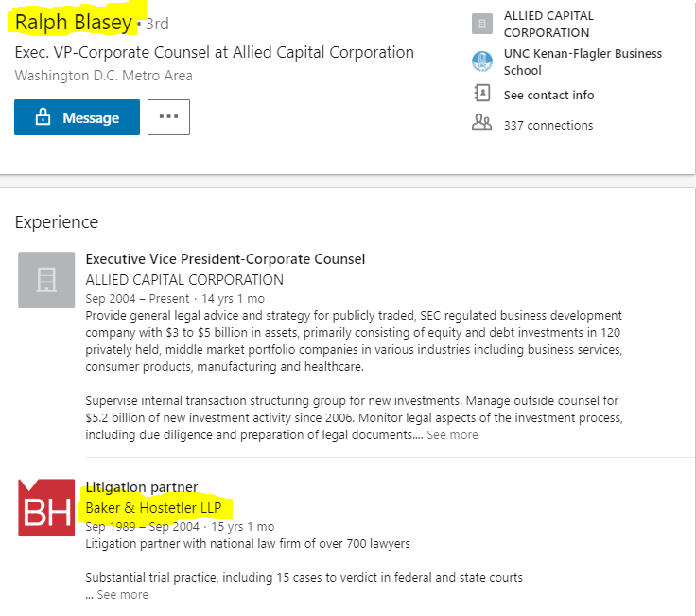Expand See more under Litigation partner description
The width and height of the screenshot is (696, 616).
(122, 595)
